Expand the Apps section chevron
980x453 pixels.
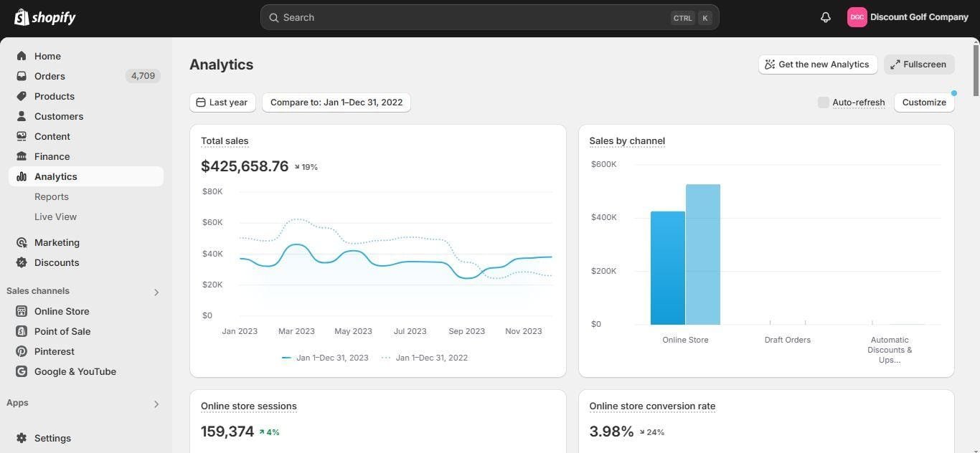(x=156, y=404)
